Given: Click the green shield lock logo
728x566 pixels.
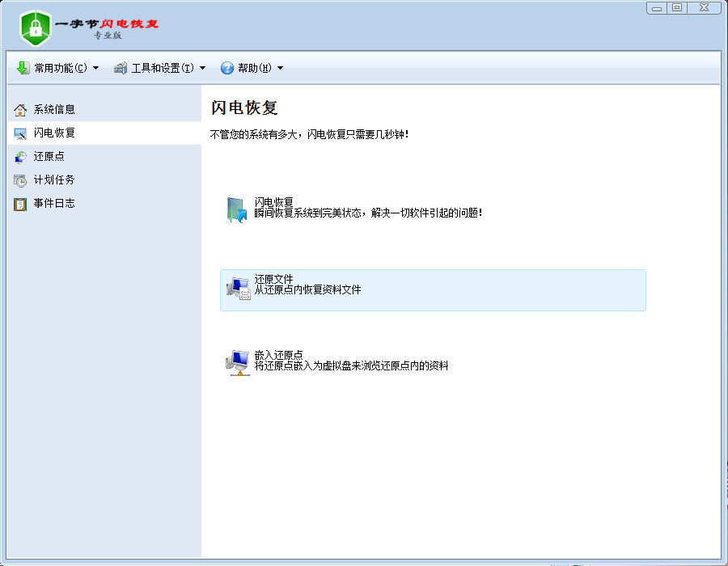Looking at the screenshot, I should (x=36, y=27).
